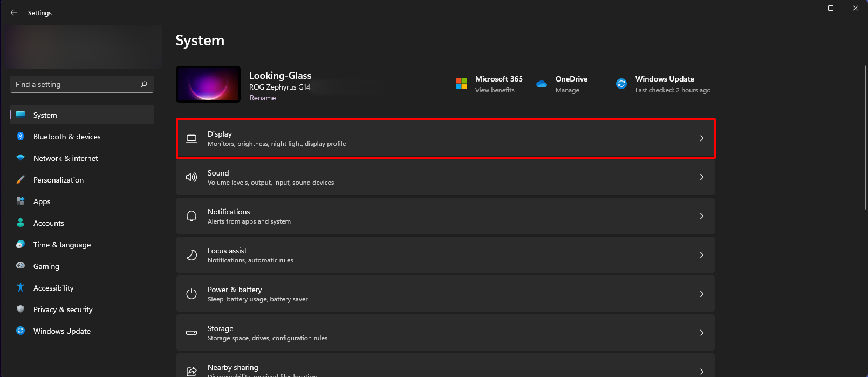
Task: Expand the Power & battery row chevron
Action: (x=702, y=294)
